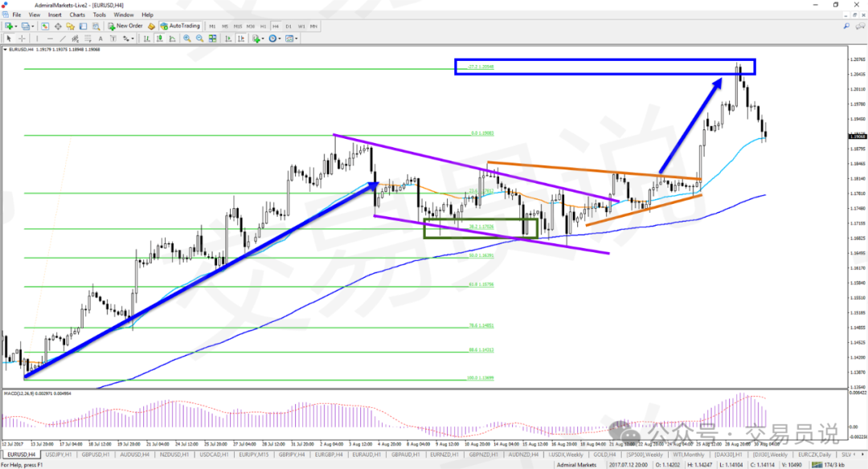Switch to the USDJPY,H1 chart tab
Image resolution: width=868 pixels, height=469 pixels.
pos(58,455)
